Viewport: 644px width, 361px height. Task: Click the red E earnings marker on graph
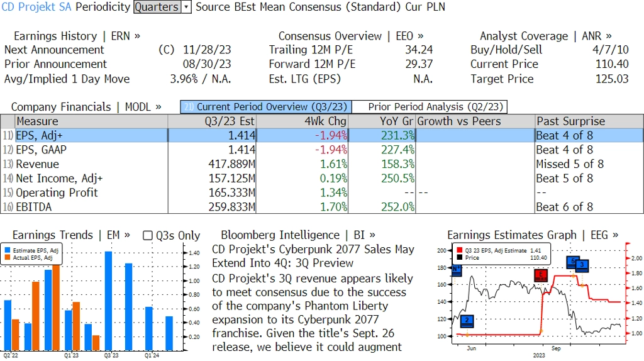tap(541, 275)
